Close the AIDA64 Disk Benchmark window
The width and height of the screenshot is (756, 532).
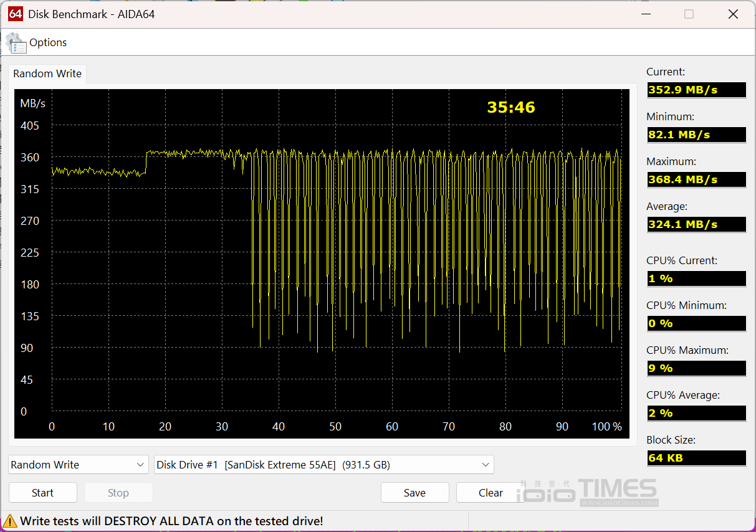733,14
